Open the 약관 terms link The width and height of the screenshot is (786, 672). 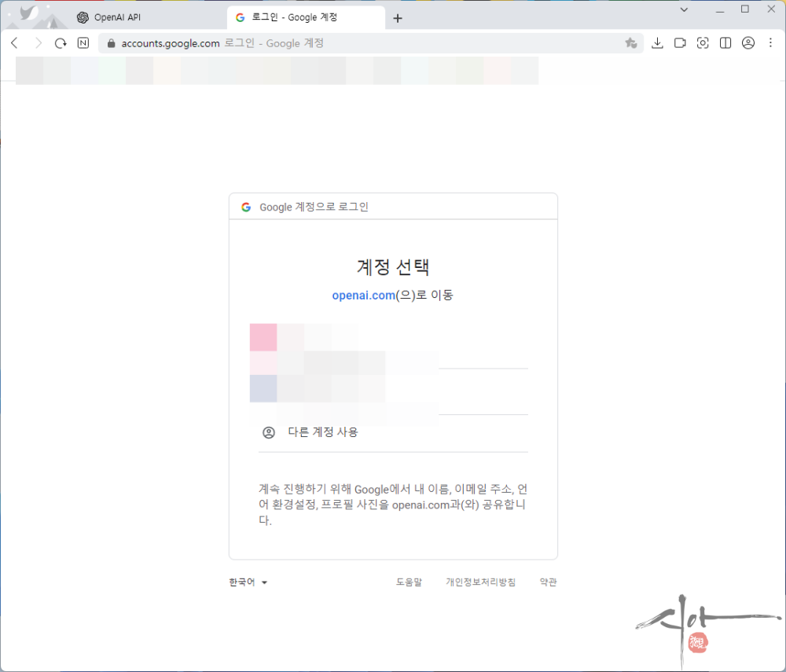(548, 582)
